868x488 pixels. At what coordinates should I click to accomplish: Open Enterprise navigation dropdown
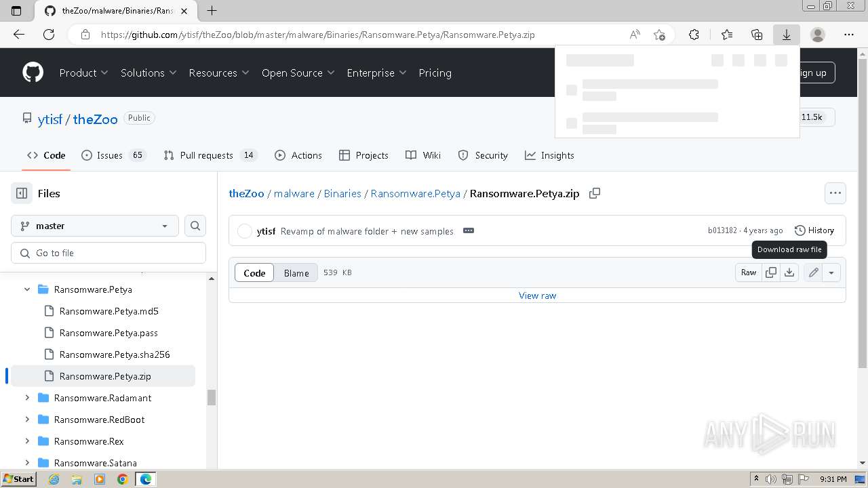point(376,73)
